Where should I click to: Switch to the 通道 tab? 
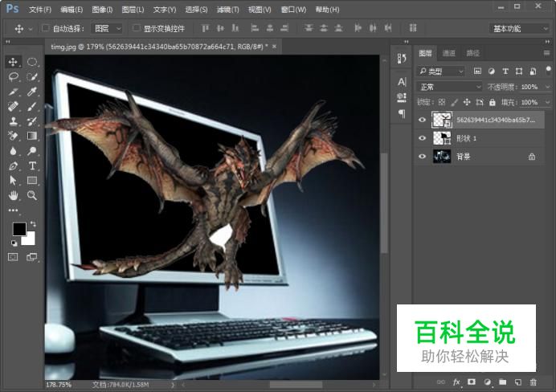pos(449,54)
